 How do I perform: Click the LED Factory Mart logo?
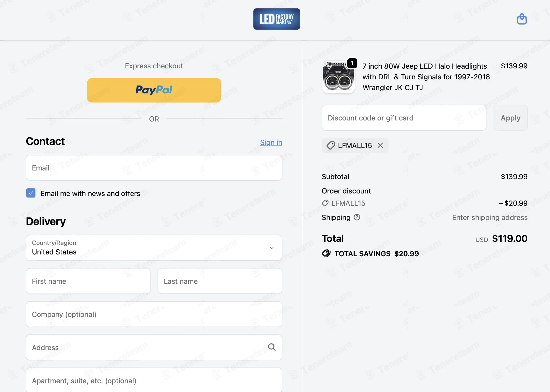click(277, 19)
